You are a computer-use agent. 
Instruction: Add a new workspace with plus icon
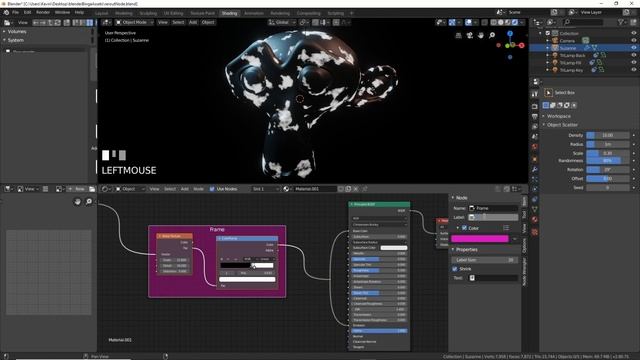click(351, 13)
